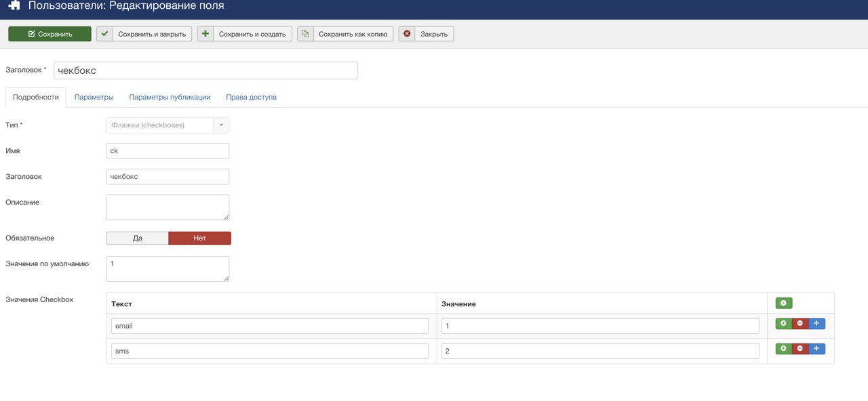868x401 pixels.
Task: Click the checkmark icon of Сохранить и закрыть
Action: tap(104, 34)
